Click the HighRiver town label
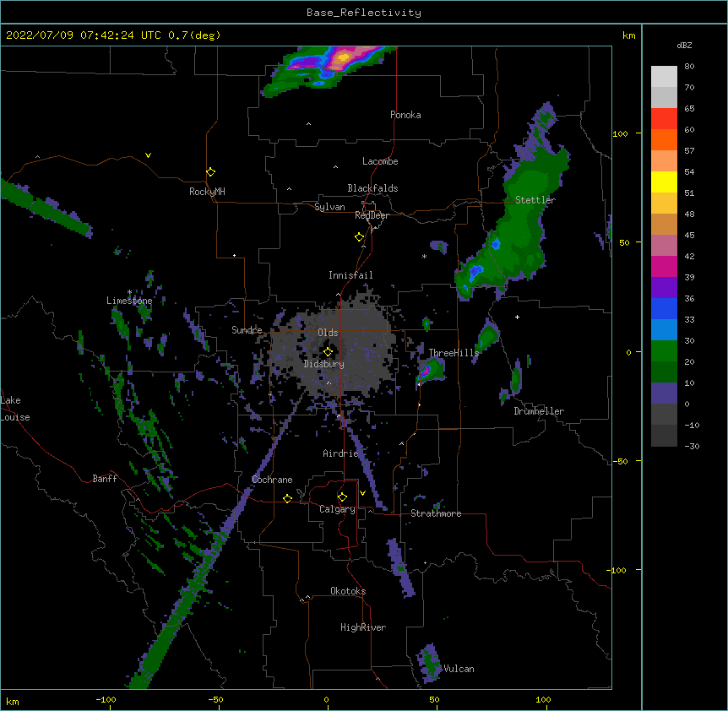 (x=363, y=627)
